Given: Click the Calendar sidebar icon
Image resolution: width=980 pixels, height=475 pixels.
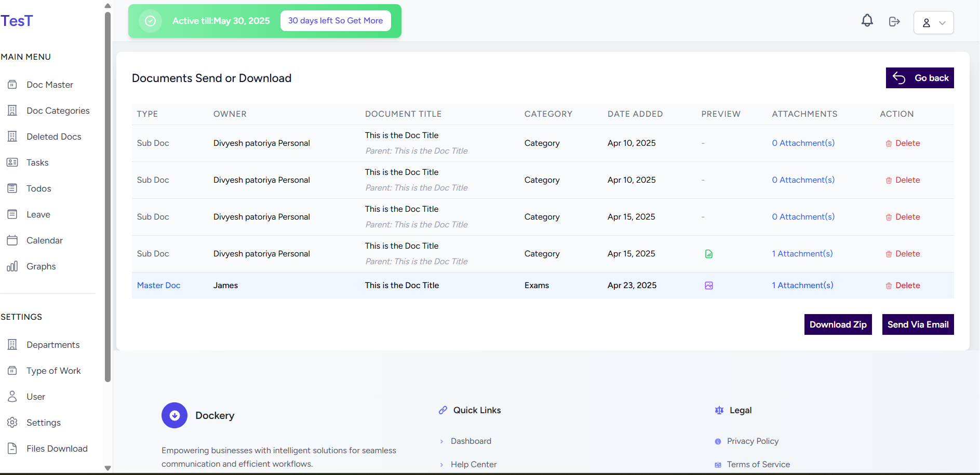Looking at the screenshot, I should coord(12,240).
